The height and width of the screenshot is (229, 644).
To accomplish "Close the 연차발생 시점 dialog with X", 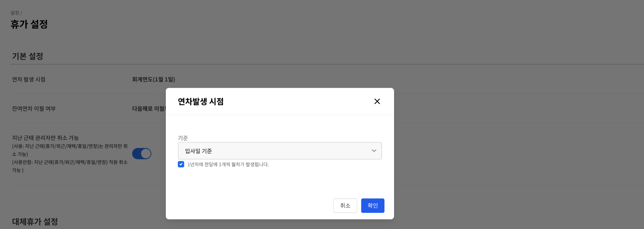I will (377, 101).
